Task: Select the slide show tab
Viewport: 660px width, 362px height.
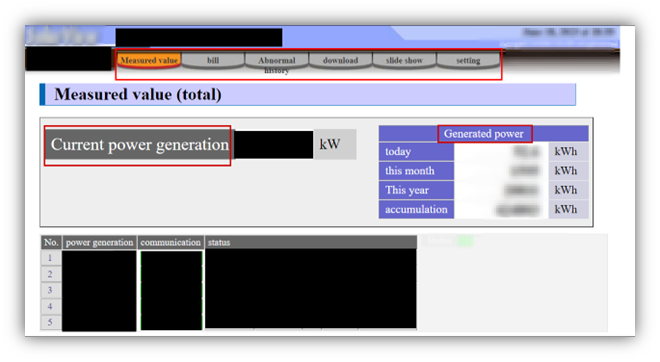Action: 405,60
